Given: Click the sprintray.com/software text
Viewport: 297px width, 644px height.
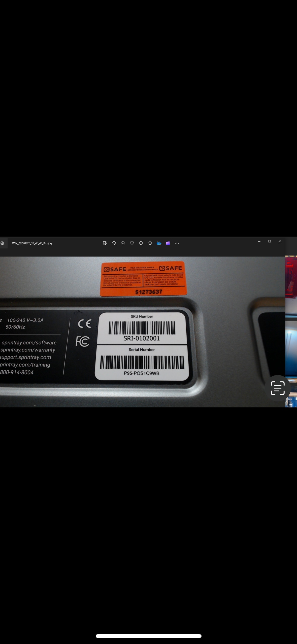Looking at the screenshot, I should pyautogui.click(x=29, y=343).
